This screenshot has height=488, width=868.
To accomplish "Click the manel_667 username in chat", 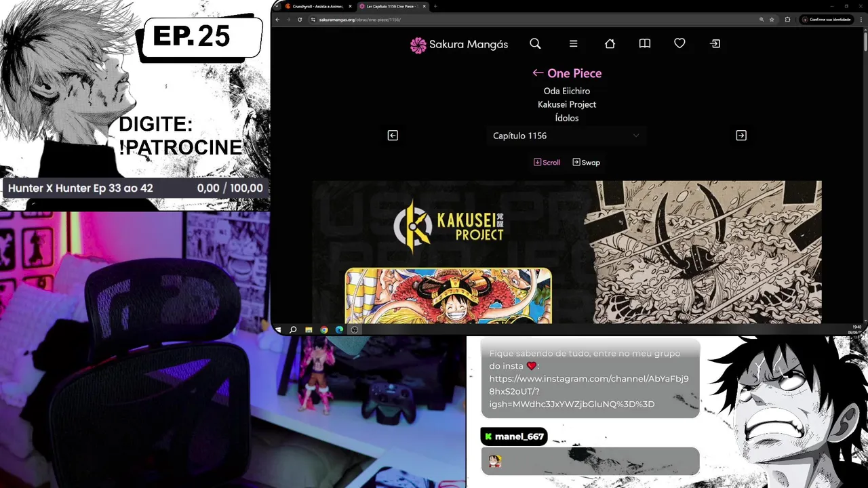I will click(519, 436).
